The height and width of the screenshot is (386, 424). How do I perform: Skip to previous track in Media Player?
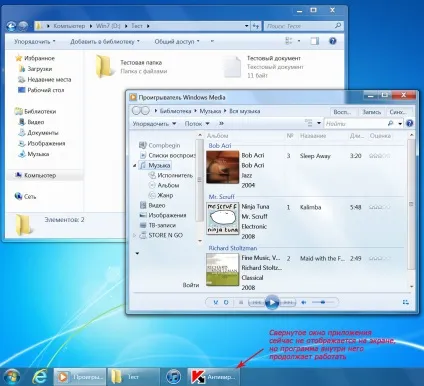click(x=256, y=303)
